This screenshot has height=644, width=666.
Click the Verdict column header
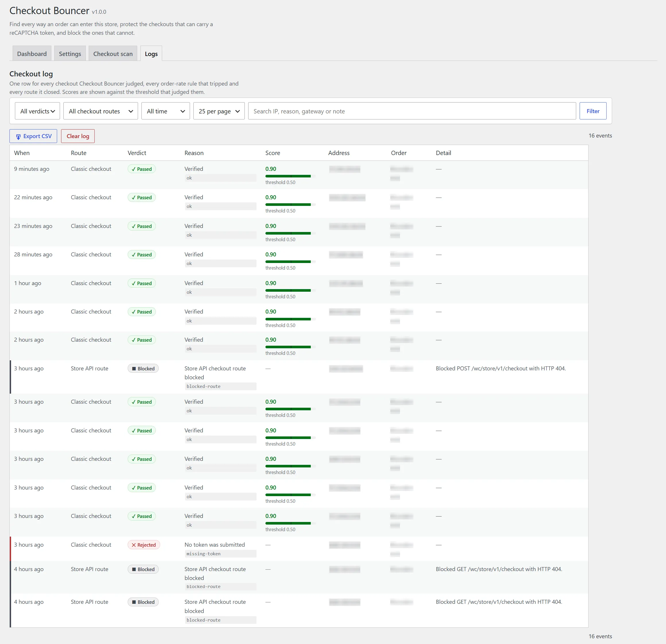(x=137, y=153)
